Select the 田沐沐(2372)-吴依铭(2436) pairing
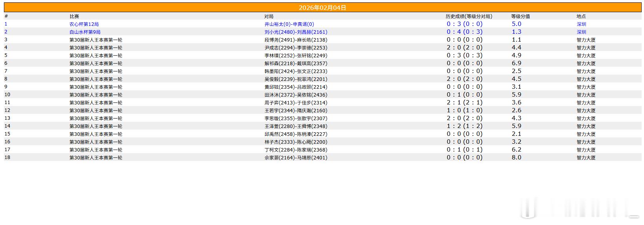This screenshot has width=644, height=225. point(296,95)
